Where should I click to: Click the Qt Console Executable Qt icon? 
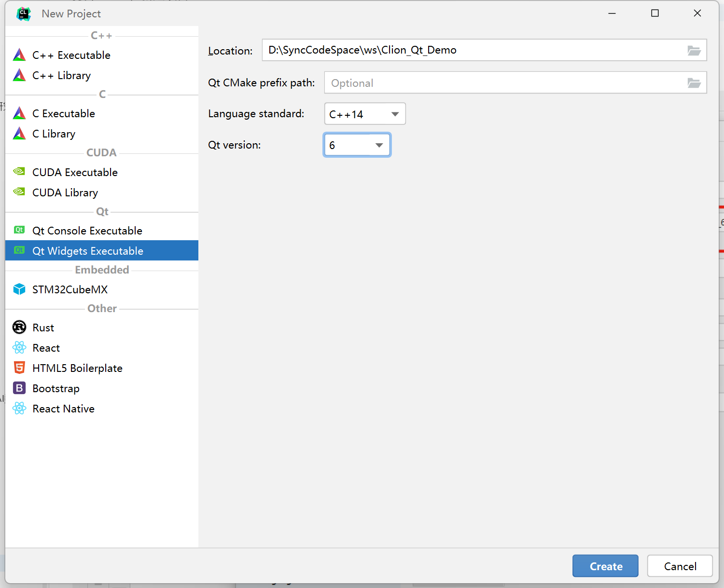coord(19,230)
